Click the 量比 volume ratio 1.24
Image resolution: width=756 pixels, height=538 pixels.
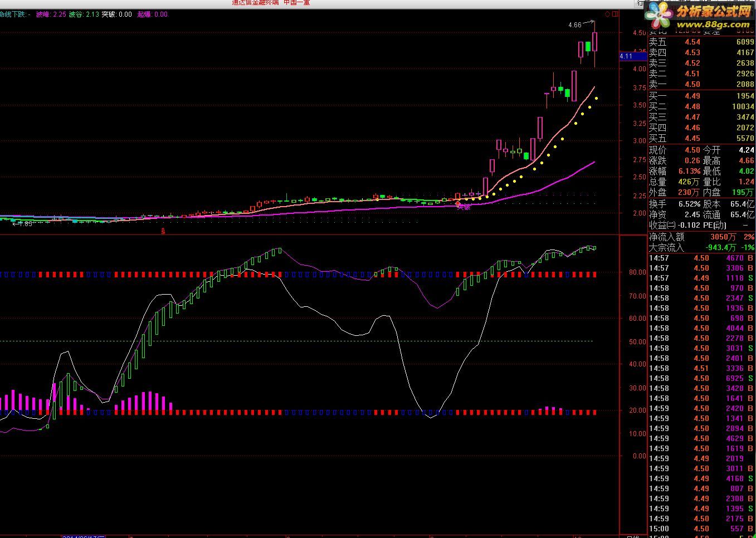(747, 182)
